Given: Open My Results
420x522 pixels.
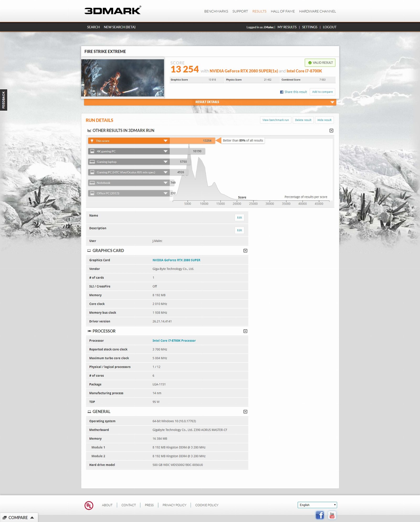Looking at the screenshot, I should [287, 27].
